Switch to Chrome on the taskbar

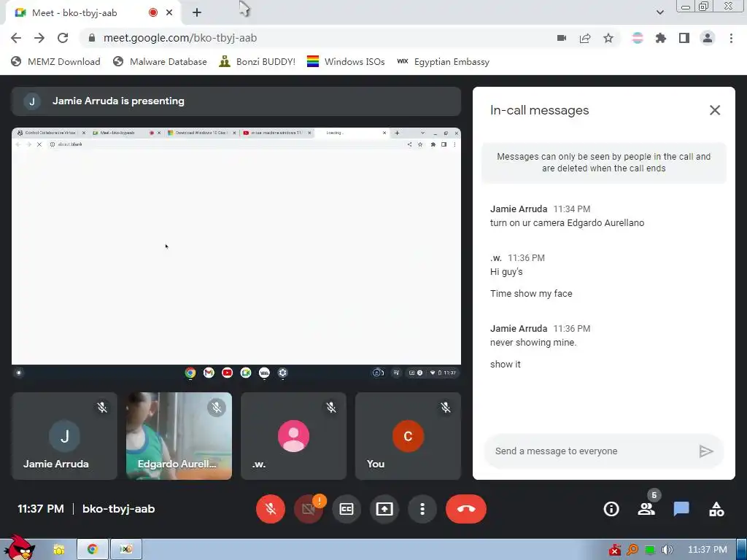[93, 550]
